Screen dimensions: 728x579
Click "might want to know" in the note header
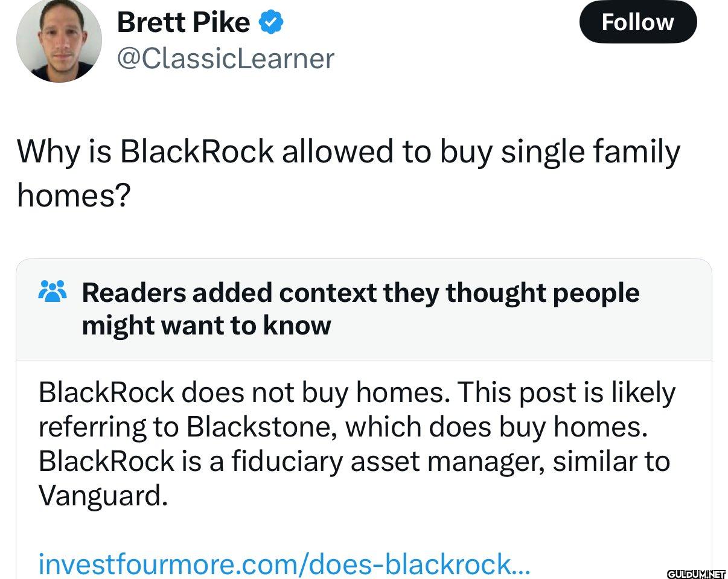coord(206,325)
